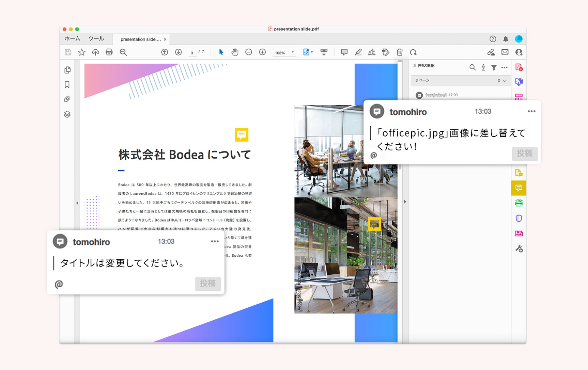The width and height of the screenshot is (588, 370).
Task: Invite others with the share-user icon
Action: [519, 52]
